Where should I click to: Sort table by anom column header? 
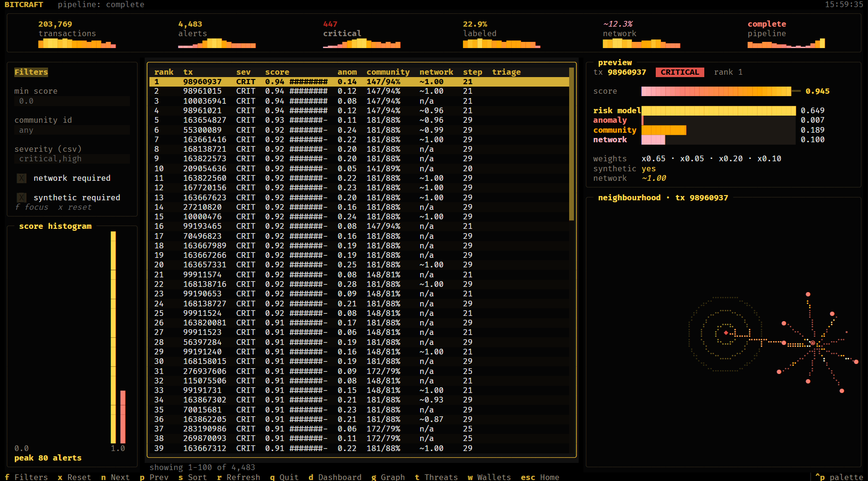pos(347,72)
